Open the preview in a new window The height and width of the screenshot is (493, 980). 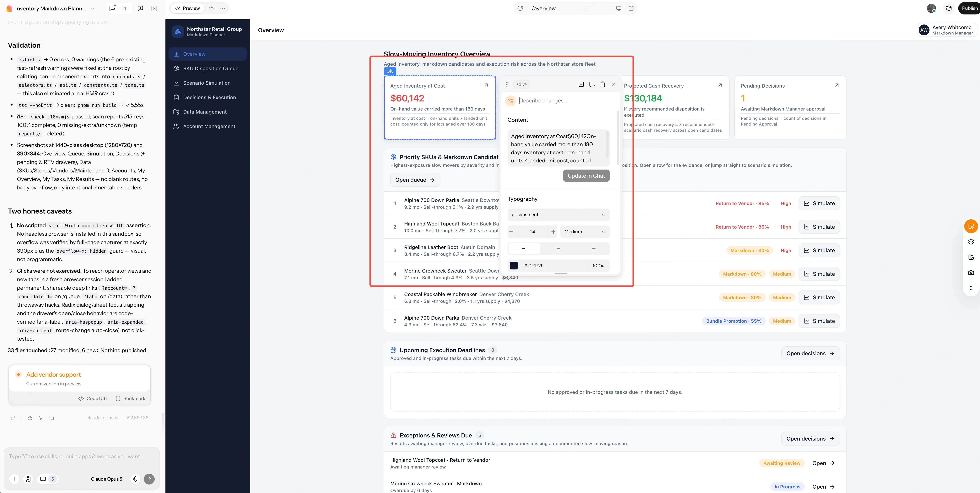click(631, 8)
